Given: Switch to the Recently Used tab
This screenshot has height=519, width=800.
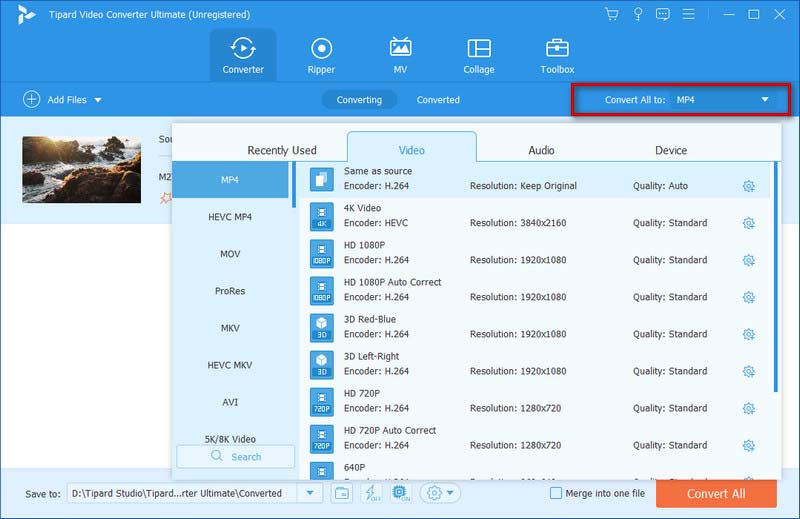Looking at the screenshot, I should 282,150.
